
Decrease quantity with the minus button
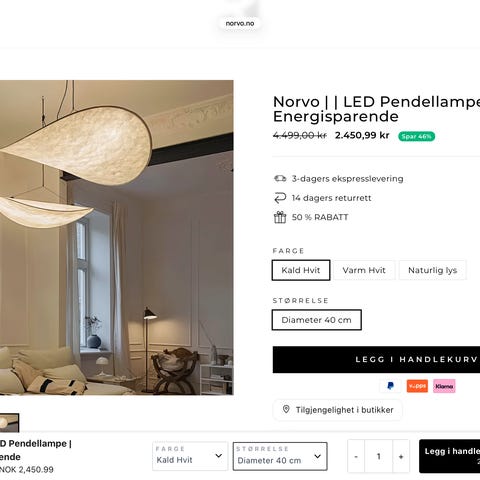pos(356,456)
